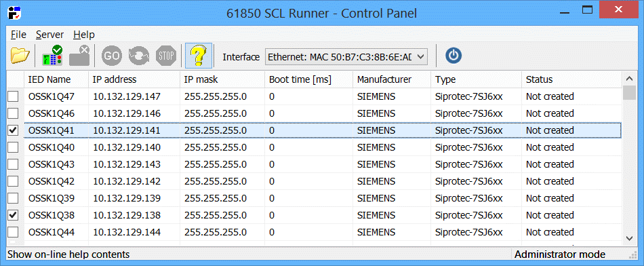Open the Help menu
Screen dimensions: 644x266
point(84,35)
